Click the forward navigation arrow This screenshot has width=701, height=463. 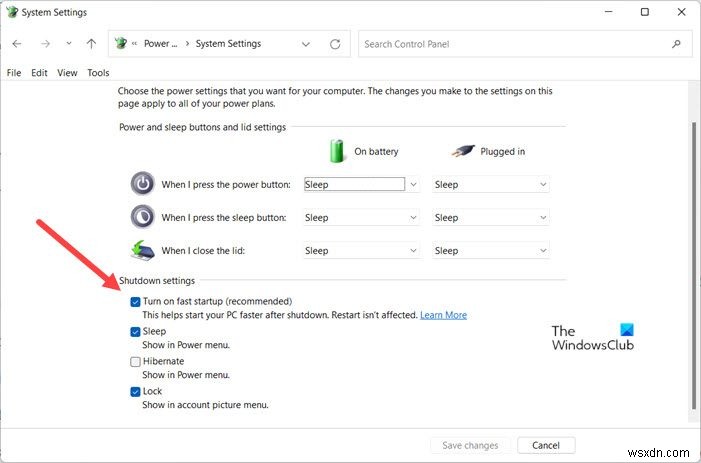coord(43,44)
